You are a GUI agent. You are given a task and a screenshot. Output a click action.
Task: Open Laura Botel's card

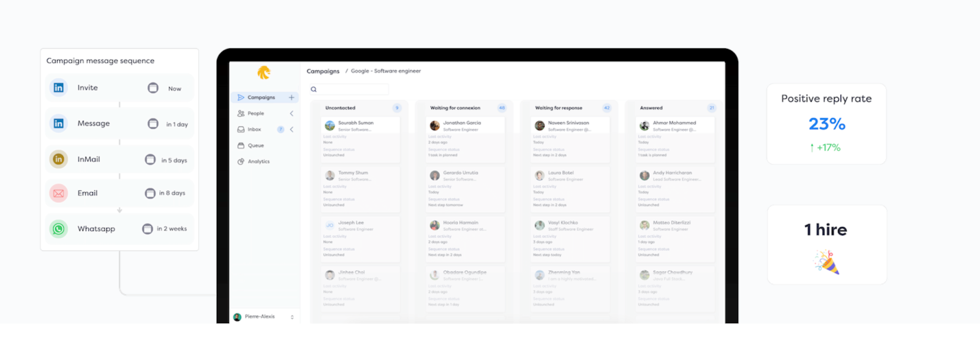click(570, 189)
